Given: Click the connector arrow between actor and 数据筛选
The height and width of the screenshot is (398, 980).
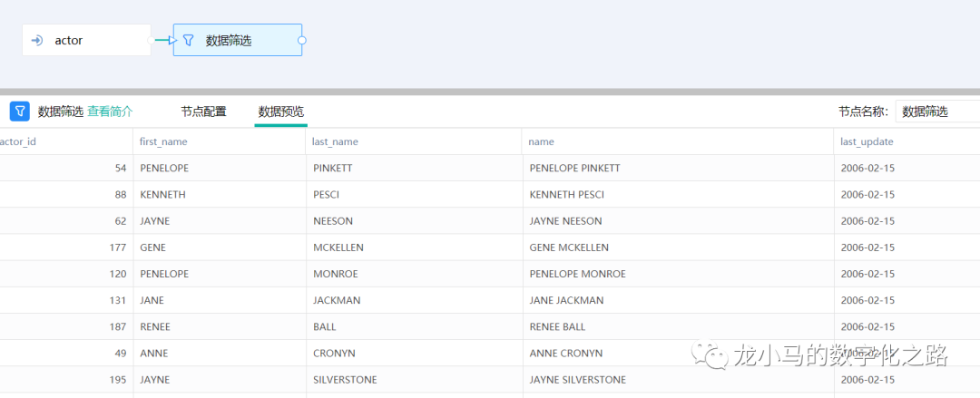Looking at the screenshot, I should pyautogui.click(x=163, y=40).
